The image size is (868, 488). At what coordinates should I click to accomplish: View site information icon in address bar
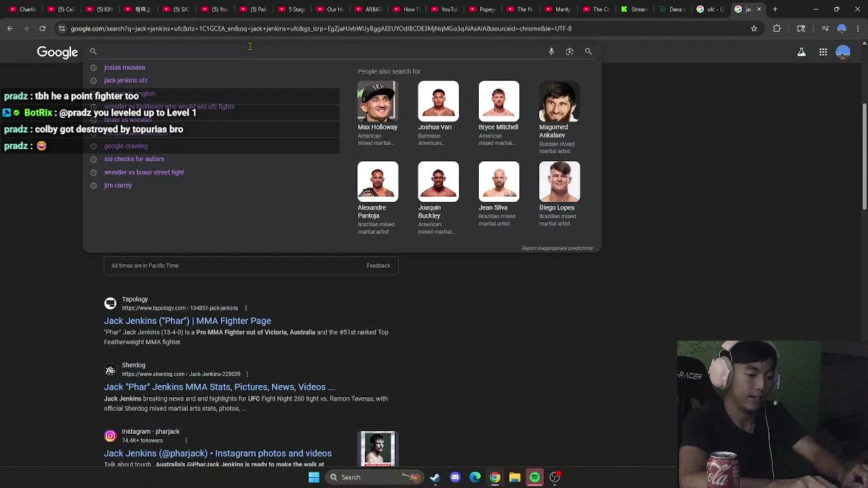pyautogui.click(x=62, y=28)
